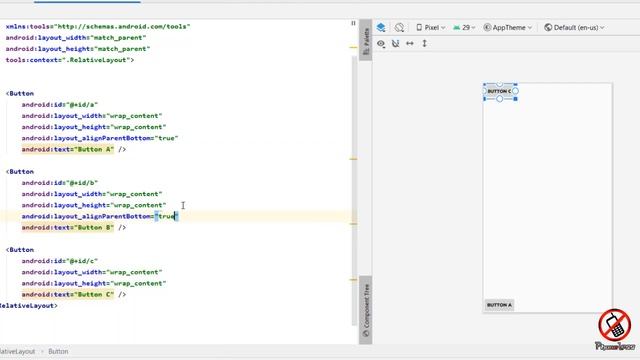
Task: Click the RelativeLayout breadcrumb at the bottom
Action: click(x=17, y=351)
